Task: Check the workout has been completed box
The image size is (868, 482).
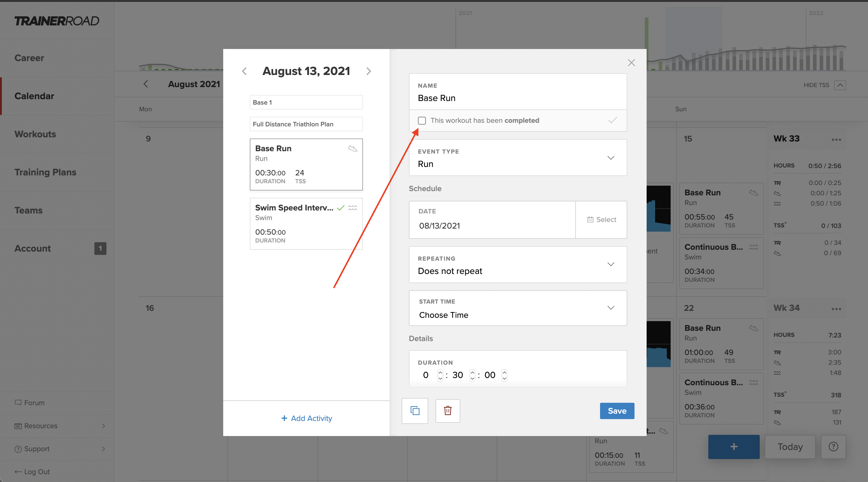Action: 422,121
